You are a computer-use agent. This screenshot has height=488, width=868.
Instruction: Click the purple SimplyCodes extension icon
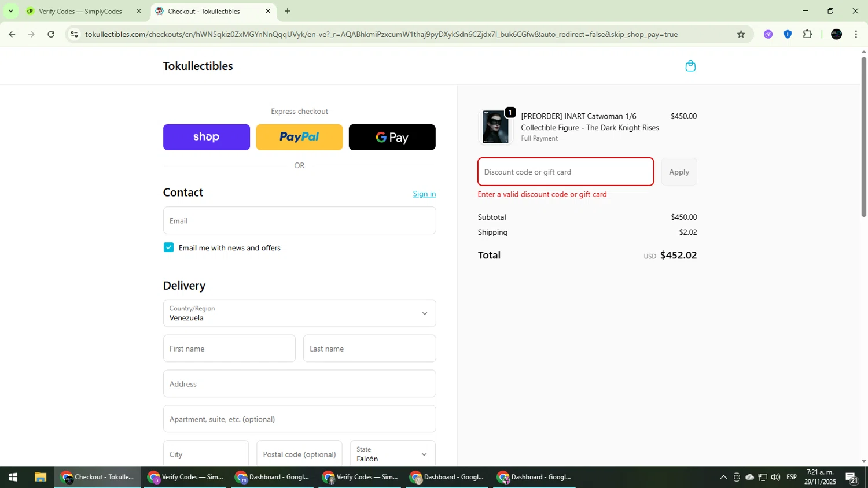click(x=768, y=34)
